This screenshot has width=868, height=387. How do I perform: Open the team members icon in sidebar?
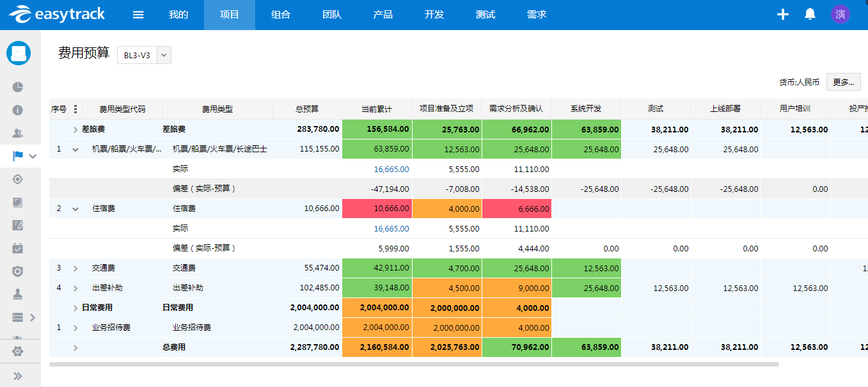click(x=18, y=133)
